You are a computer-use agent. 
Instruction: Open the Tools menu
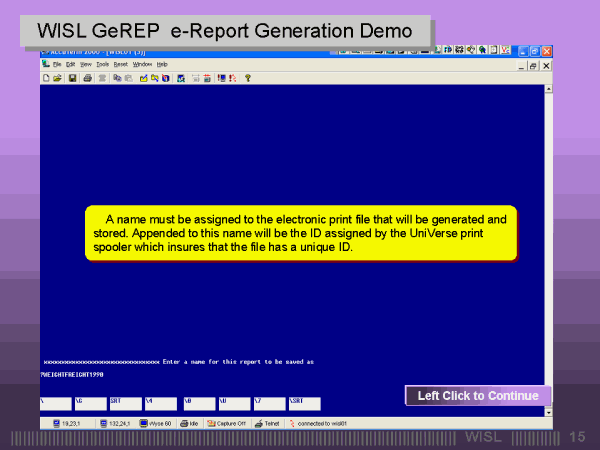tap(103, 64)
